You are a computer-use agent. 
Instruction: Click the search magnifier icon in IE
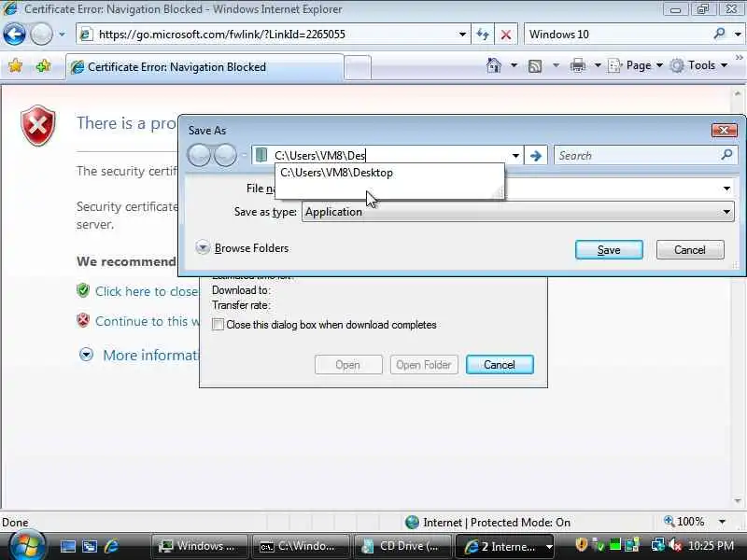(x=719, y=34)
